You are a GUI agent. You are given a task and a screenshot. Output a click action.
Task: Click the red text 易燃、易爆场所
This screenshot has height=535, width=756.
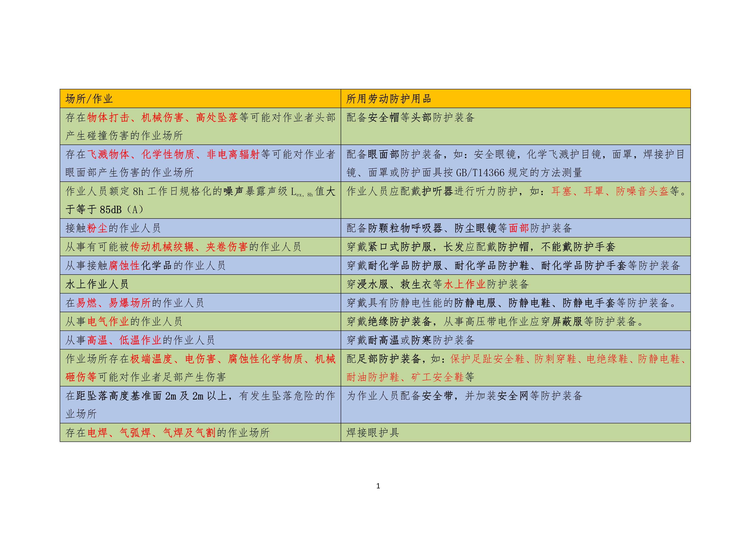tap(113, 303)
